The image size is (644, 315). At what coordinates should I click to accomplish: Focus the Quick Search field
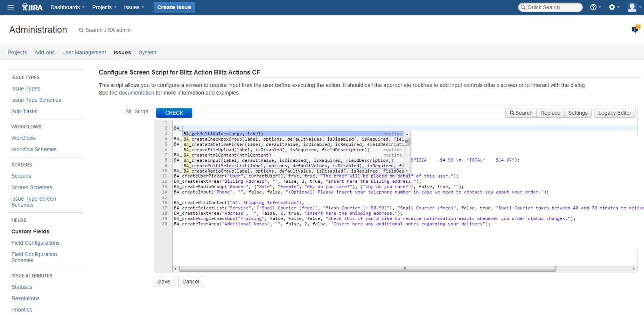550,7
